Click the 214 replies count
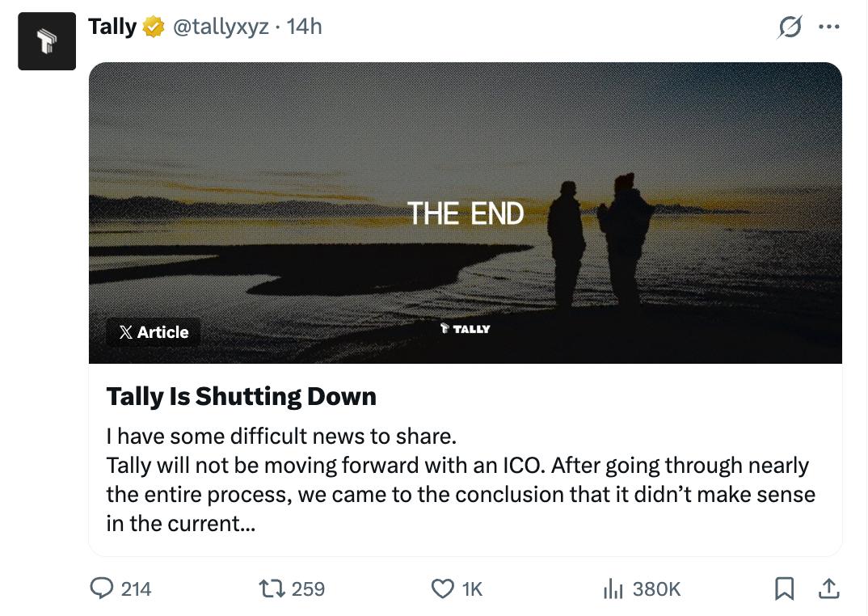The image size is (868, 616). coord(136,589)
